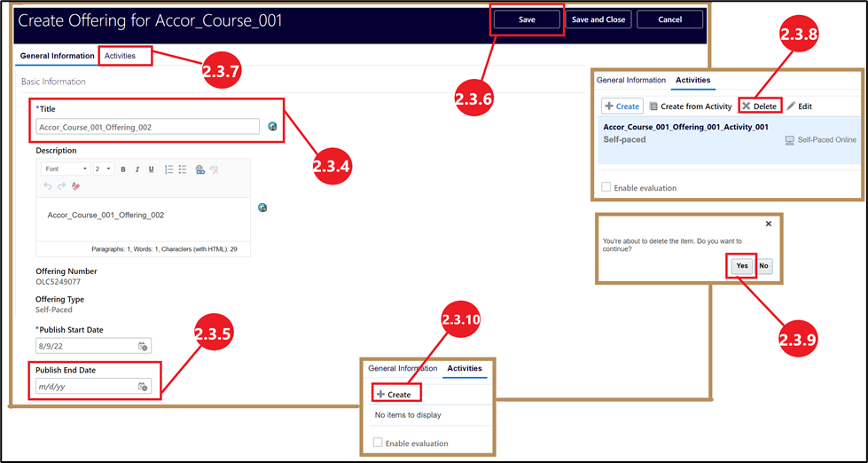Image resolution: width=868 pixels, height=463 pixels.
Task: Open General Information tab in main page
Action: point(57,56)
